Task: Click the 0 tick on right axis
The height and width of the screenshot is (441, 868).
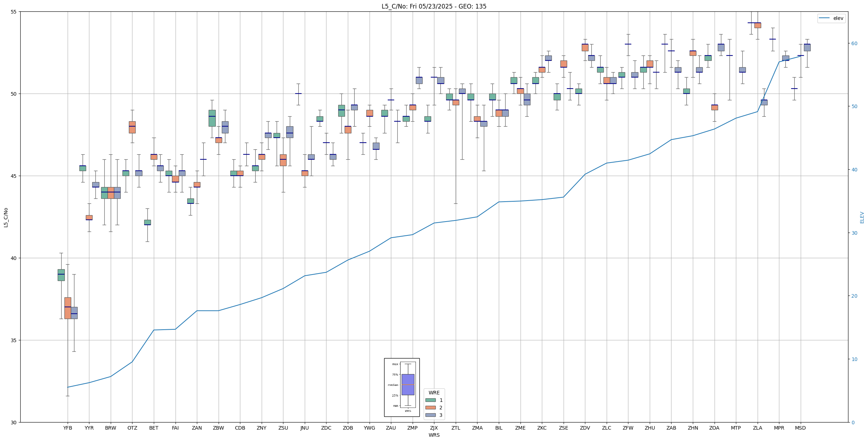Action: pos(853,423)
